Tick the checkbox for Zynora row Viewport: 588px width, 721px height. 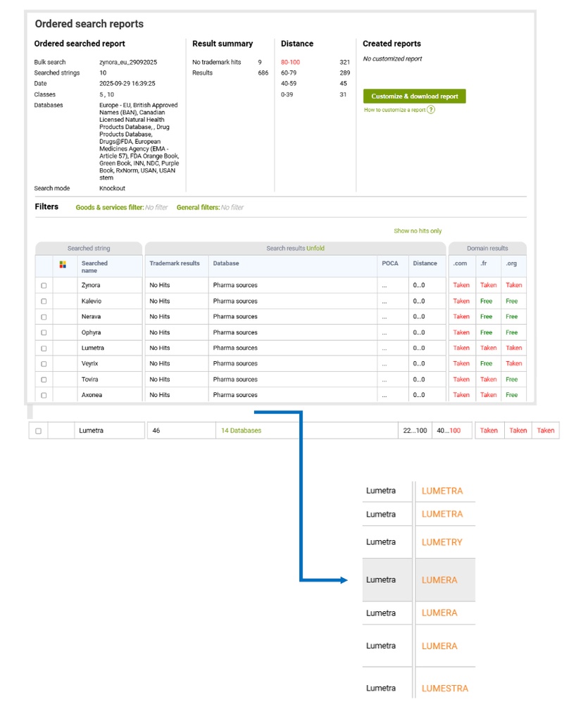tap(44, 286)
